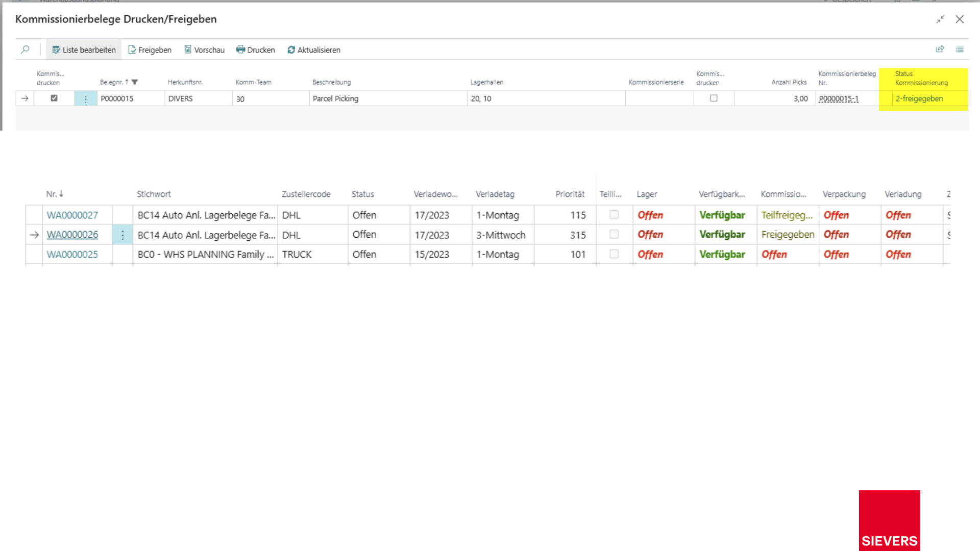Click the Freigeben action
Image resolution: width=980 pixels, height=551 pixels.
click(150, 49)
